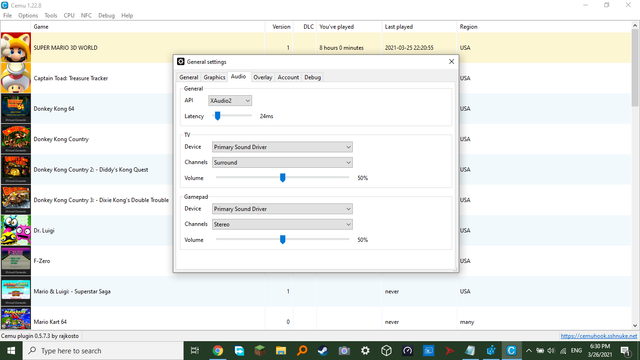
Task: Select the Captain Toad game icon
Action: pos(16,78)
